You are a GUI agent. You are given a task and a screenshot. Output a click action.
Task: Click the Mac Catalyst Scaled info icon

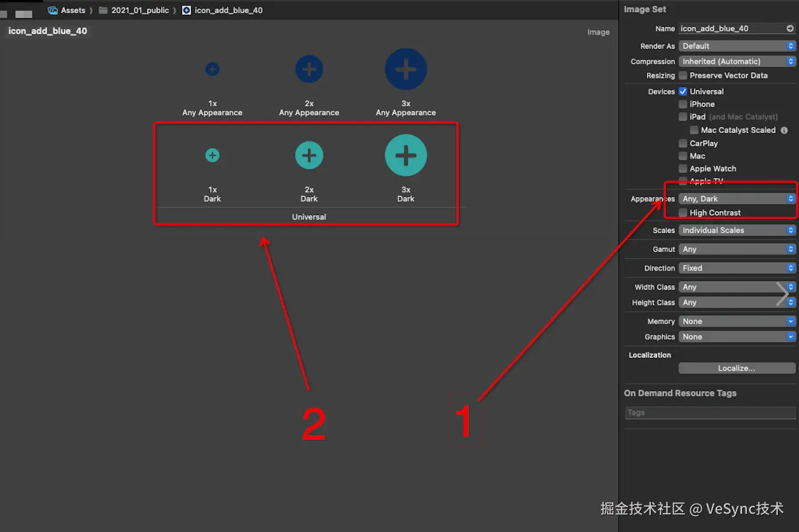(x=784, y=130)
